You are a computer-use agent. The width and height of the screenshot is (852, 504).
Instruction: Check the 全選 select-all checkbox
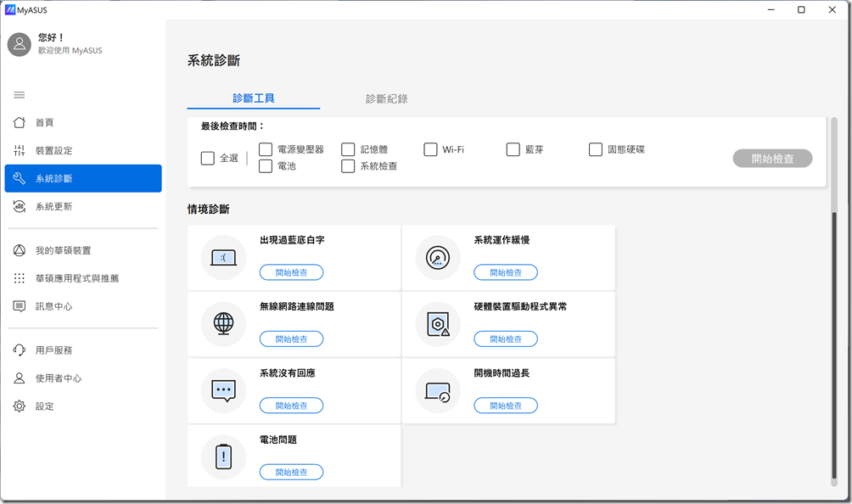coord(208,158)
